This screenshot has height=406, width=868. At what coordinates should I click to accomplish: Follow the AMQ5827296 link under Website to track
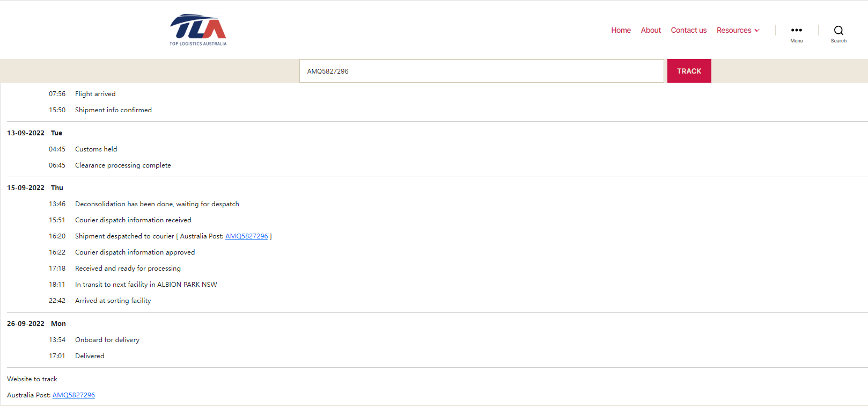73,395
